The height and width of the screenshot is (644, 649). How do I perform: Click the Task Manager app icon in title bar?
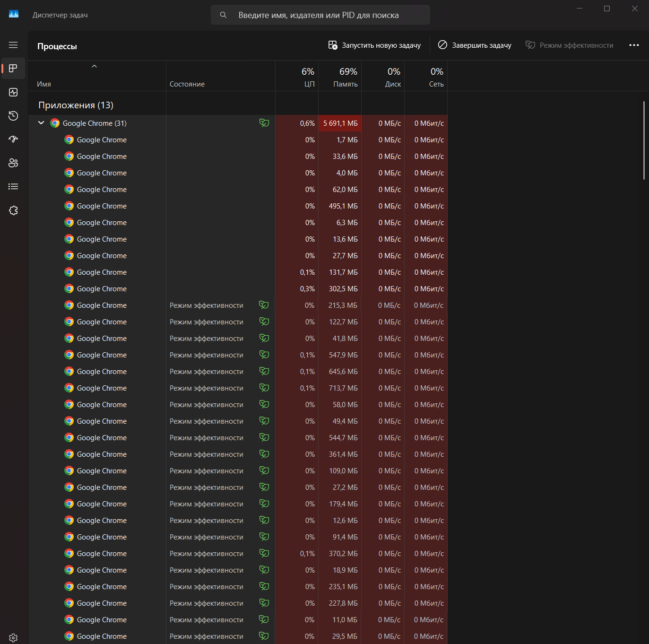pyautogui.click(x=14, y=14)
